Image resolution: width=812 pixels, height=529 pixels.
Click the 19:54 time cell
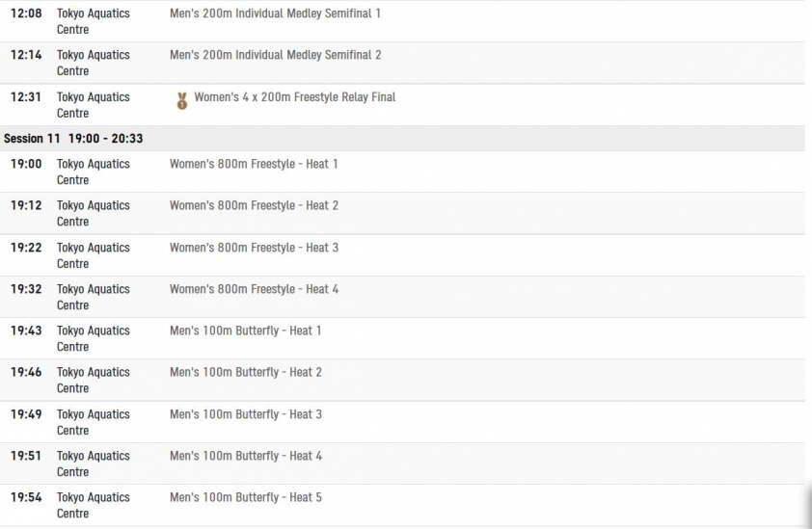tap(26, 497)
